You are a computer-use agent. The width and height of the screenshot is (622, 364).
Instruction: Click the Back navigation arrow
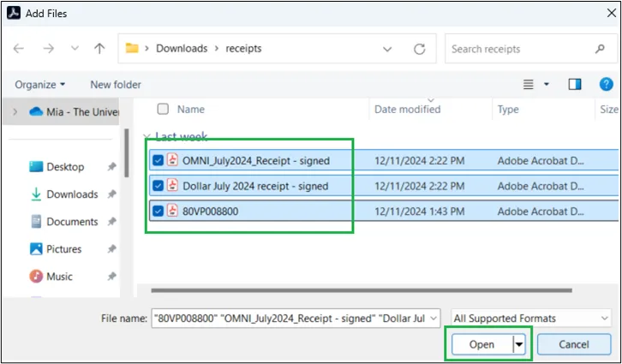click(19, 49)
